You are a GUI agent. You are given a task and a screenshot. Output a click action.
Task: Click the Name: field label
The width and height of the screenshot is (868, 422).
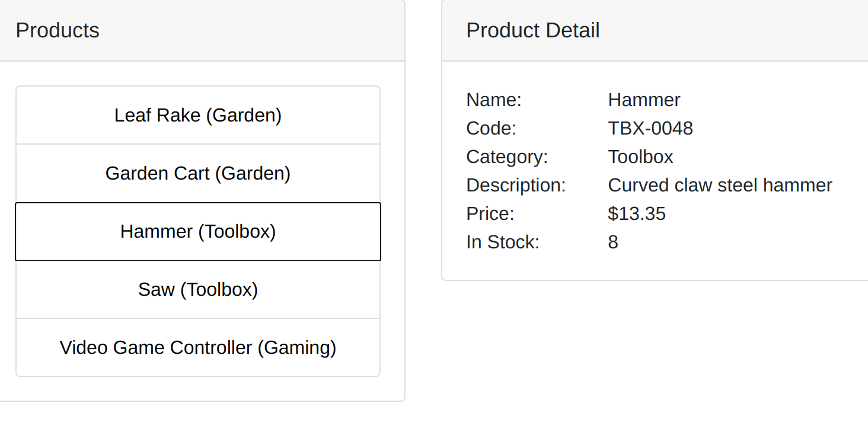tap(494, 100)
